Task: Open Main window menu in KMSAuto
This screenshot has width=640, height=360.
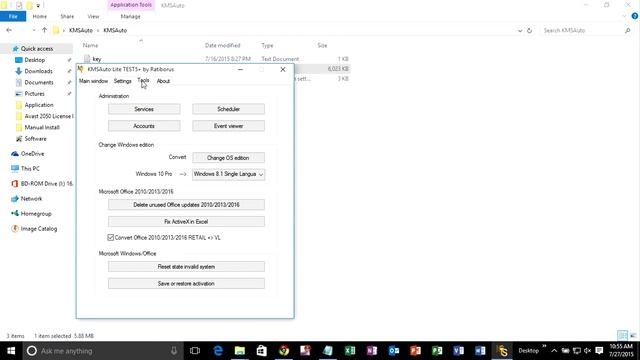Action: 93,81
